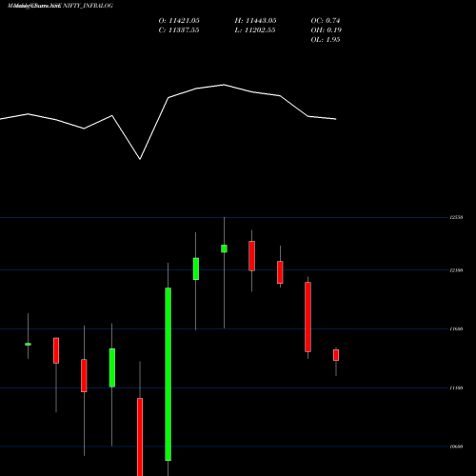Select the close value C: 11337.55
The height and width of the screenshot is (476, 476).
179,30
